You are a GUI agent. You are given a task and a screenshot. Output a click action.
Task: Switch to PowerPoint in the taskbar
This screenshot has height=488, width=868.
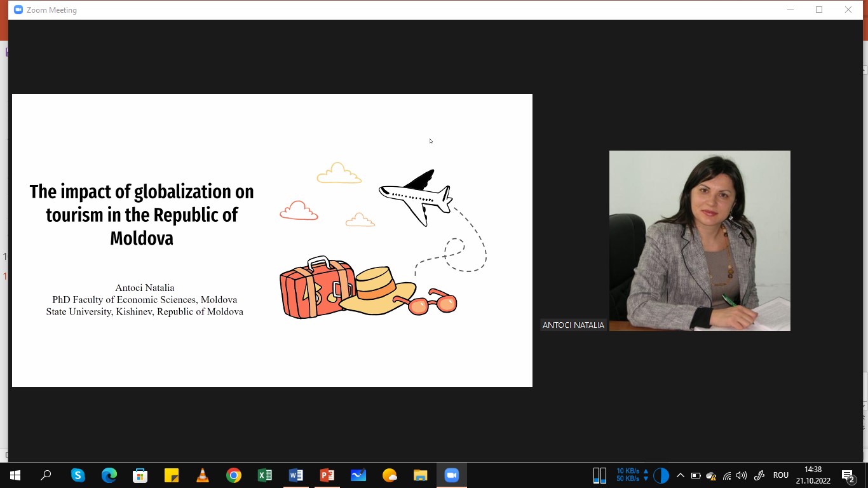point(327,475)
